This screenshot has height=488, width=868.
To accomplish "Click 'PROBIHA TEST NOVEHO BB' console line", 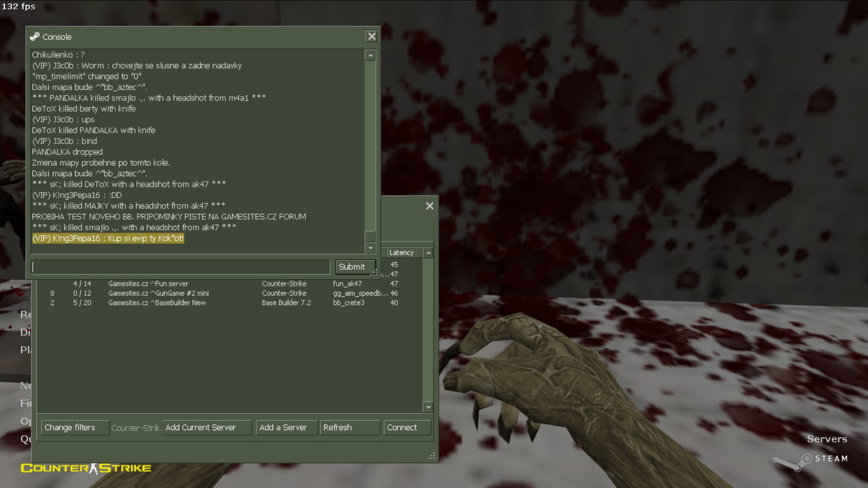I will 169,216.
